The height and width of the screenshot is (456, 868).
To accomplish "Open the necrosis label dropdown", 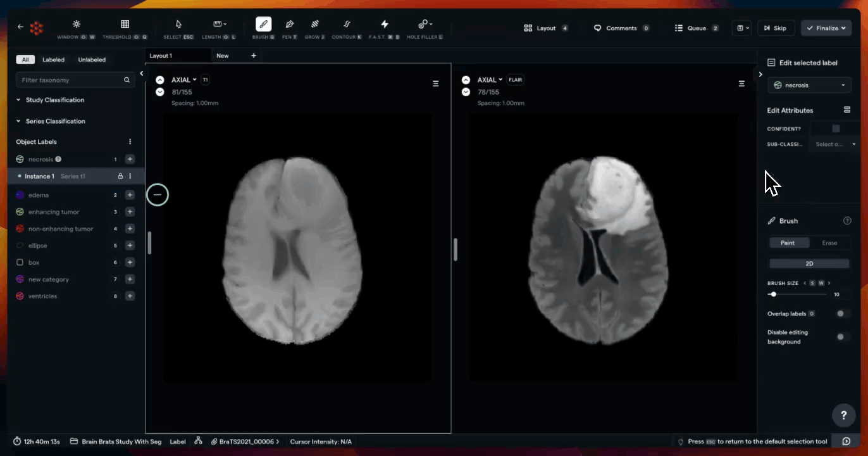I will [x=809, y=85].
